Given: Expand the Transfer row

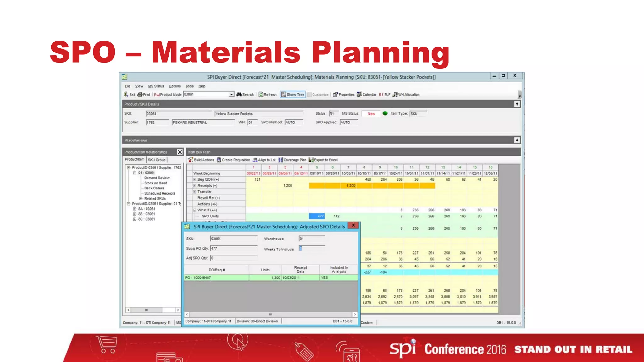Looking at the screenshot, I should [x=194, y=192].
